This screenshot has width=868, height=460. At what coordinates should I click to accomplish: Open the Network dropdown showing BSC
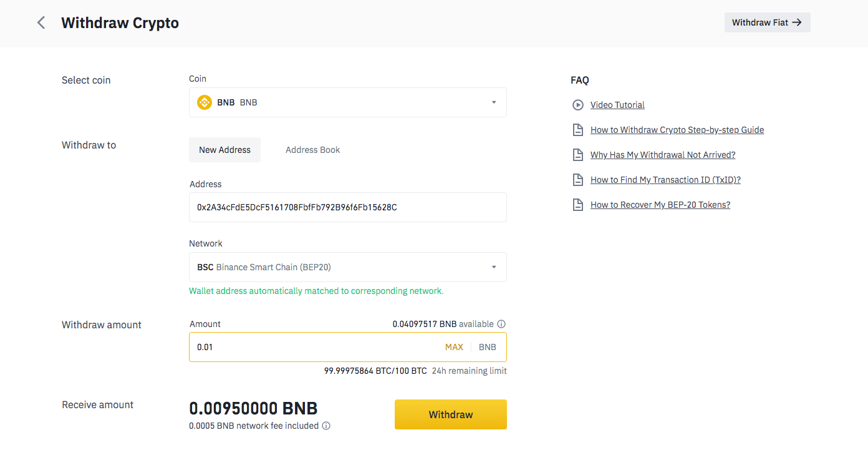(348, 267)
